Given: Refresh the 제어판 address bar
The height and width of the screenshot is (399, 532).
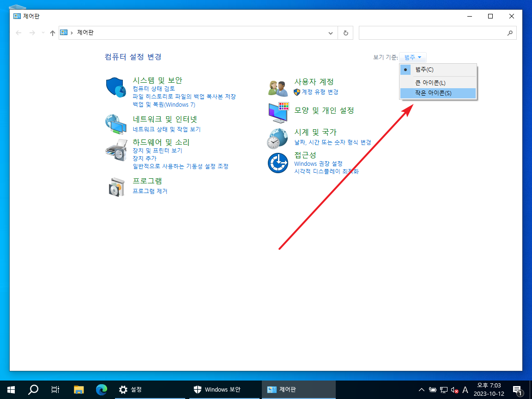Looking at the screenshot, I should coord(346,33).
